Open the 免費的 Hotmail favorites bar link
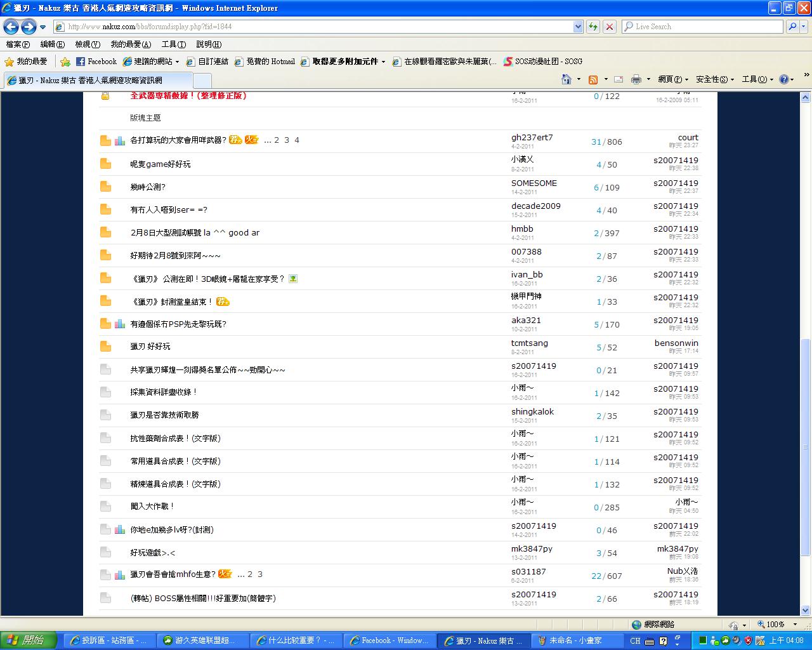Viewport: 812px width, 650px height. [x=265, y=62]
